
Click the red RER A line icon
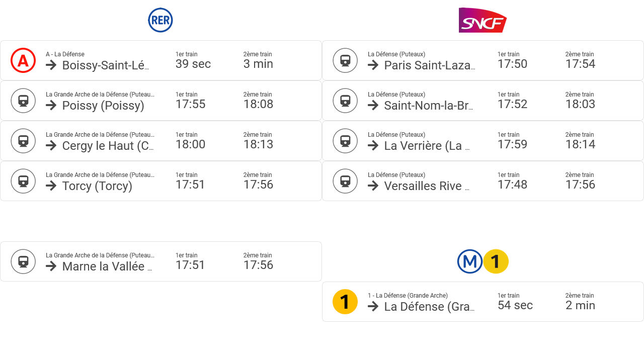point(23,60)
